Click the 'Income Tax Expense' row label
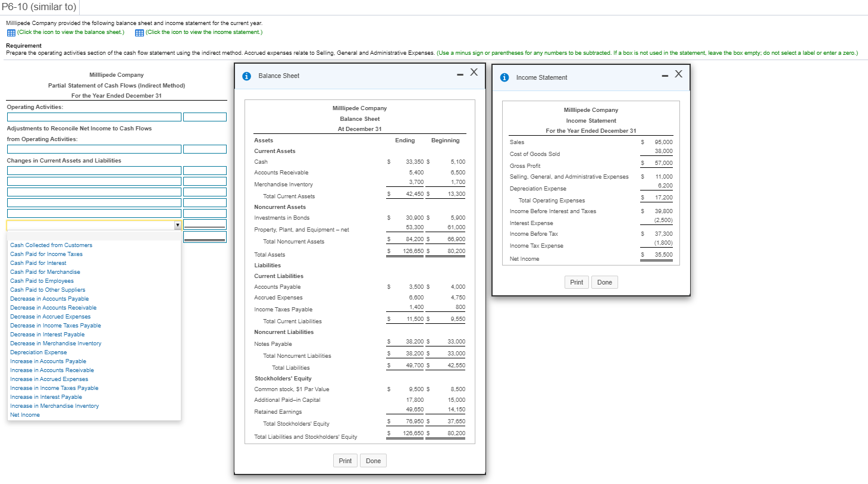Image resolution: width=868 pixels, height=484 pixels. click(537, 246)
